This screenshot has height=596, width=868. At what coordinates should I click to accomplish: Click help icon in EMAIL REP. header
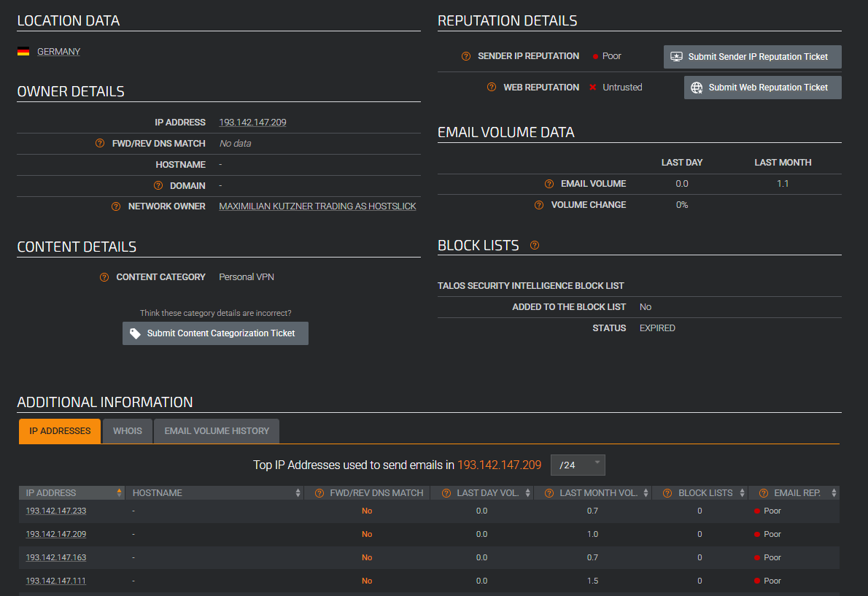click(x=764, y=493)
